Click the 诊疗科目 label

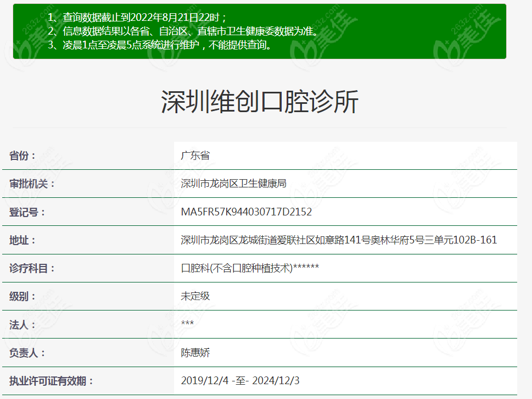[32, 269]
